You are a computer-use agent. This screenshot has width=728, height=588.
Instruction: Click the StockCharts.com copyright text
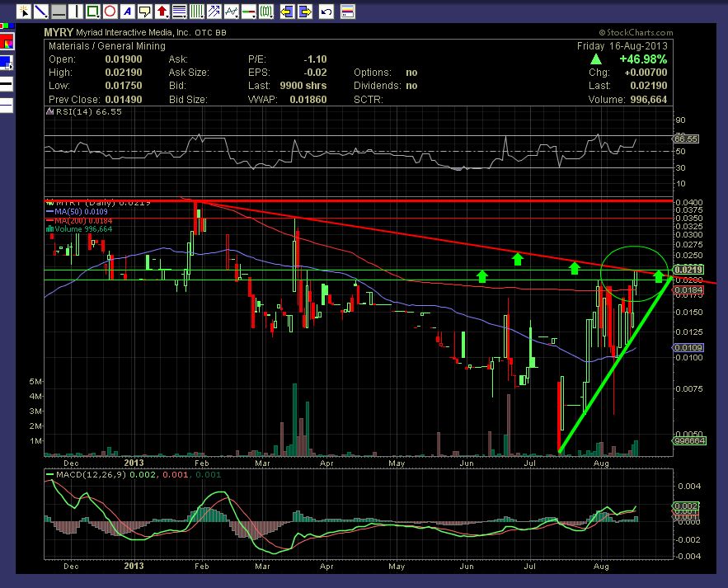(636, 32)
